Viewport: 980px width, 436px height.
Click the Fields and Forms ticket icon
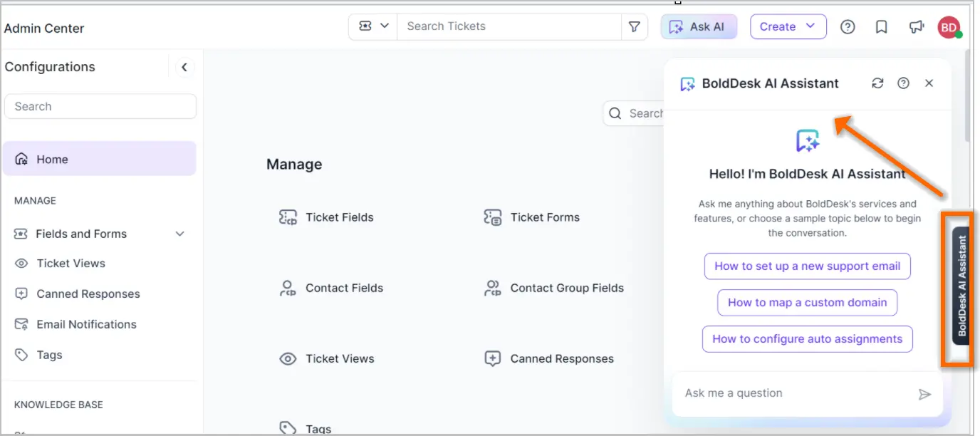point(22,234)
